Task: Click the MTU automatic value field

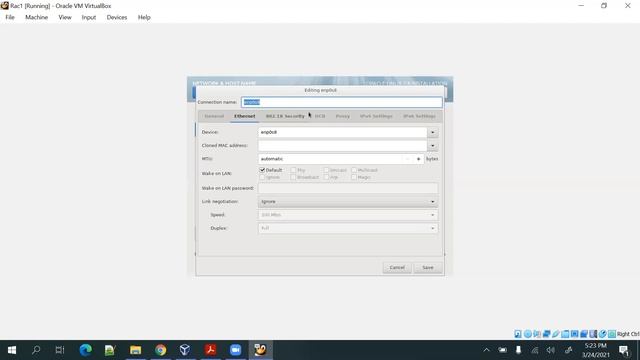Action: pyautogui.click(x=331, y=159)
